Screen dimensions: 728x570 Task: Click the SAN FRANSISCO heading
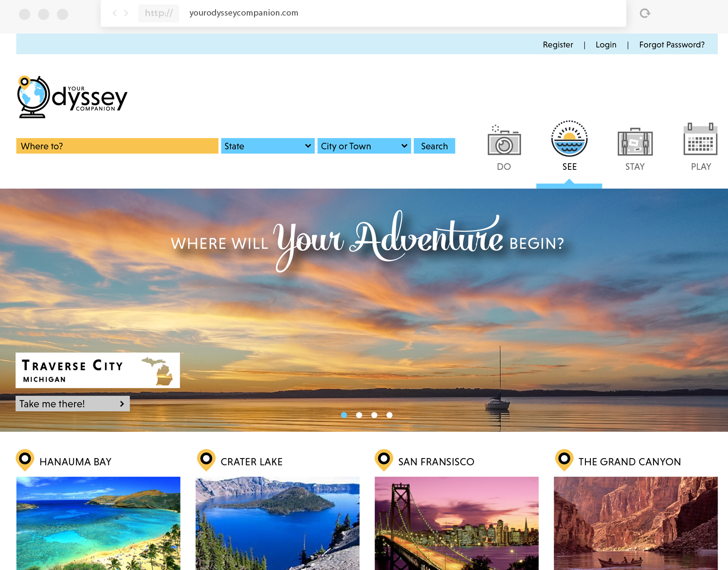(x=436, y=462)
